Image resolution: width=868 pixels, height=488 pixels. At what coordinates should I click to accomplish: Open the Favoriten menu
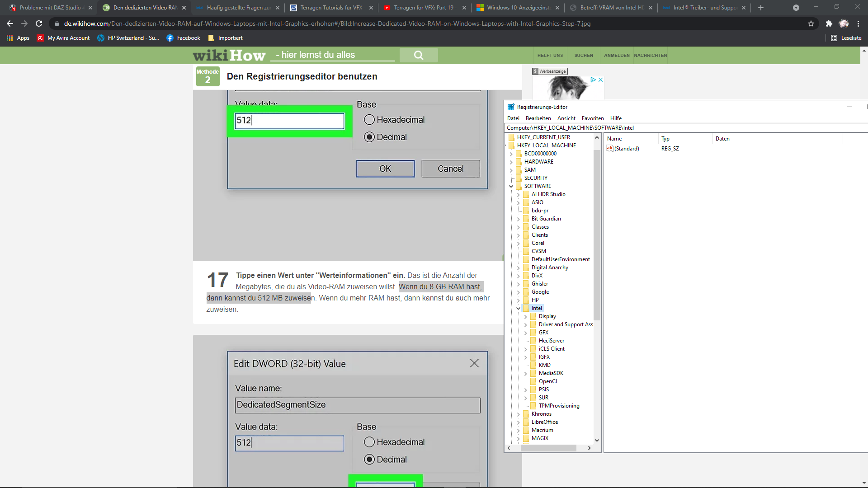pos(592,118)
